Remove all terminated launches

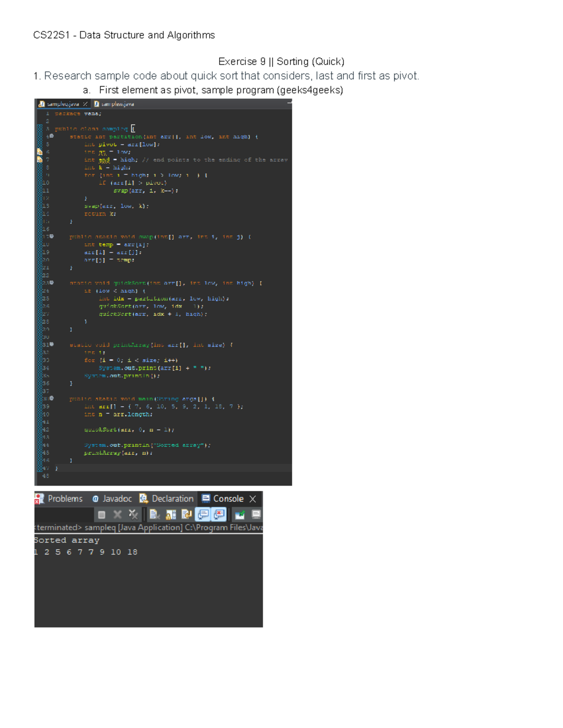134,514
